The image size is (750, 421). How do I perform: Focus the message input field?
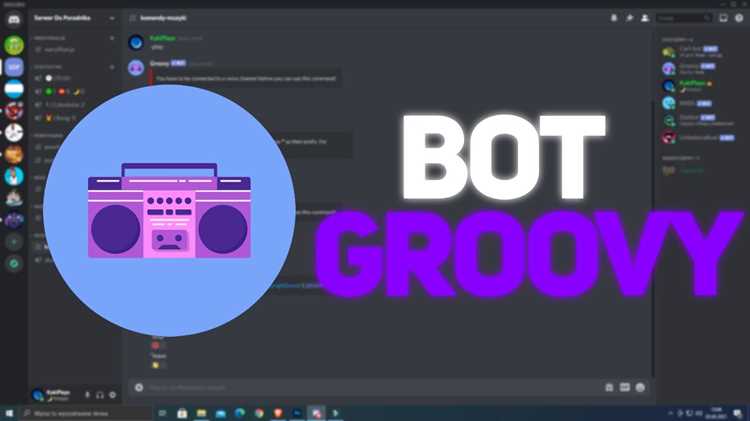tap(373, 388)
